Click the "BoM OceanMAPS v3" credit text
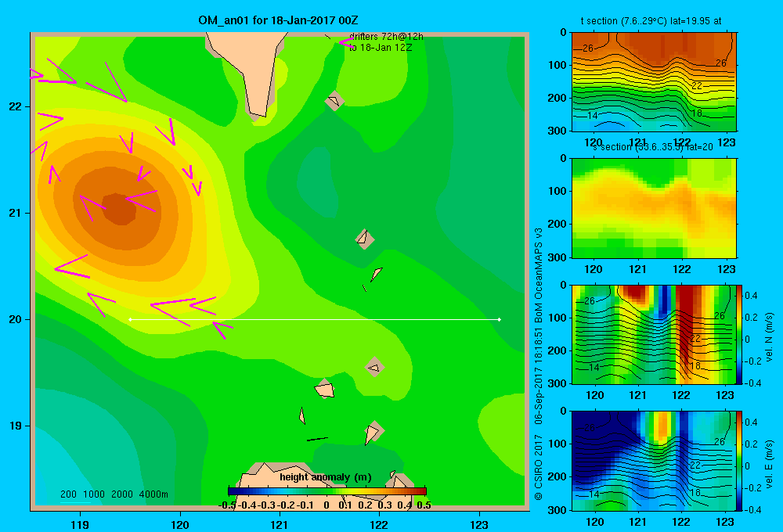The image size is (783, 532). (539, 275)
